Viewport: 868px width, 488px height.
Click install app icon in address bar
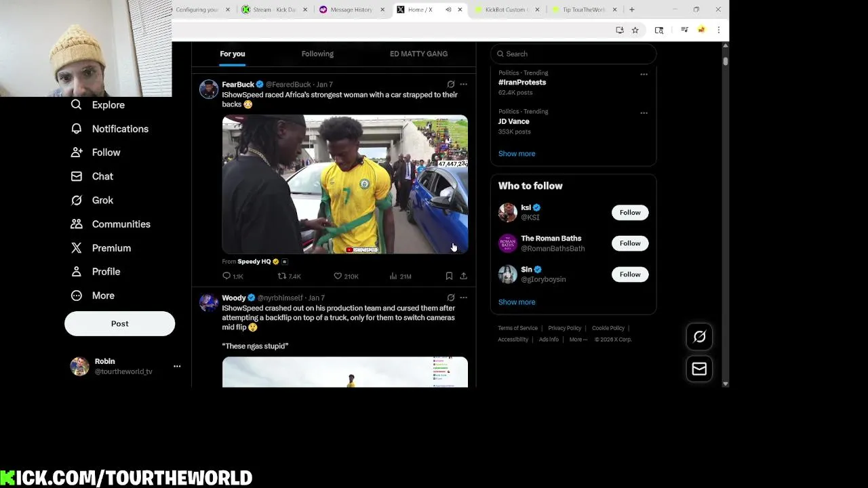pyautogui.click(x=619, y=30)
